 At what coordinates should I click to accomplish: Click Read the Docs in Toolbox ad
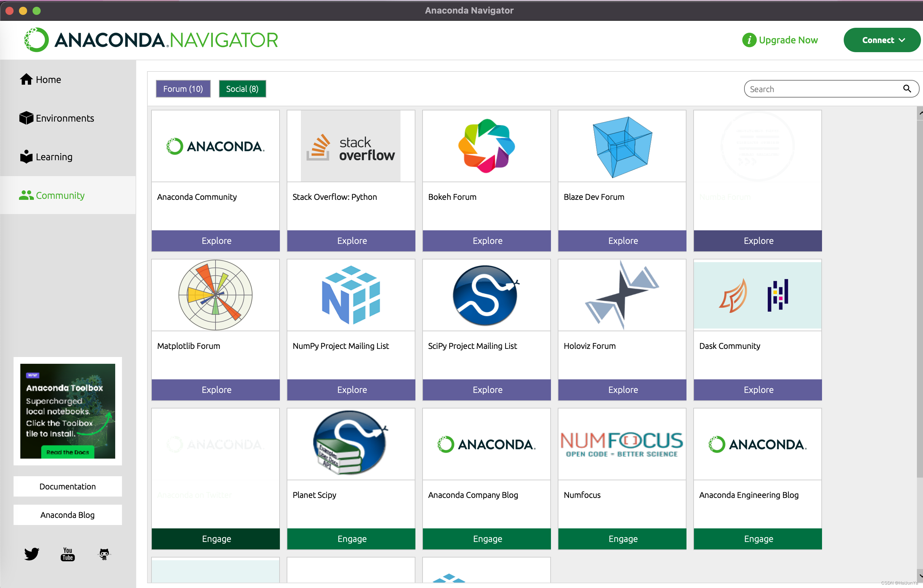(x=67, y=452)
